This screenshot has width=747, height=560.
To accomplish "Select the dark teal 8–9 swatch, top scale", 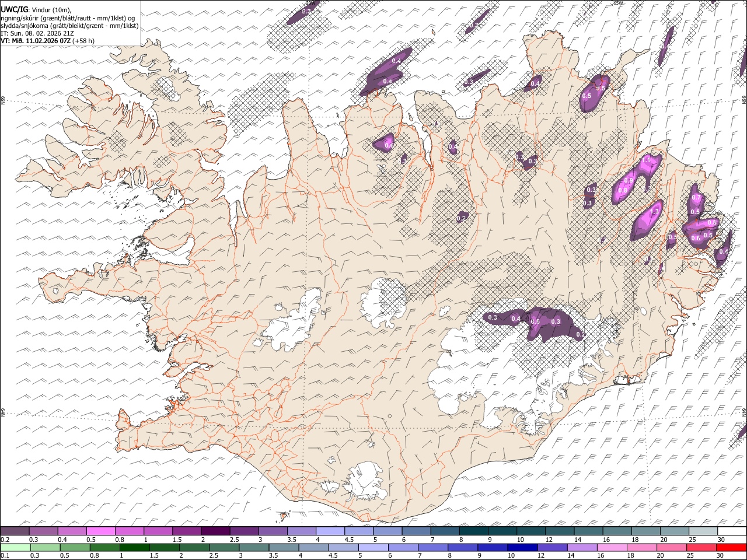I will tap(473, 531).
